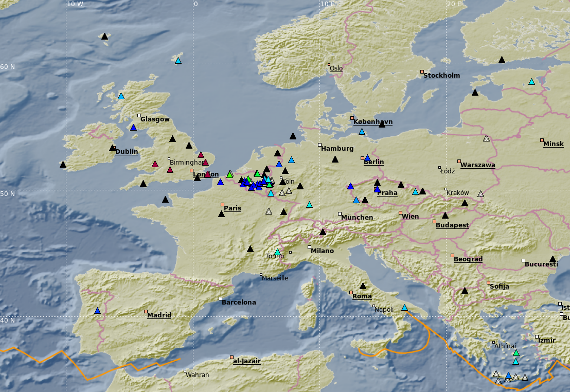Viewport: 570px width, 392px height.
Task: Click the Warszawa city label
Action: click(x=477, y=165)
